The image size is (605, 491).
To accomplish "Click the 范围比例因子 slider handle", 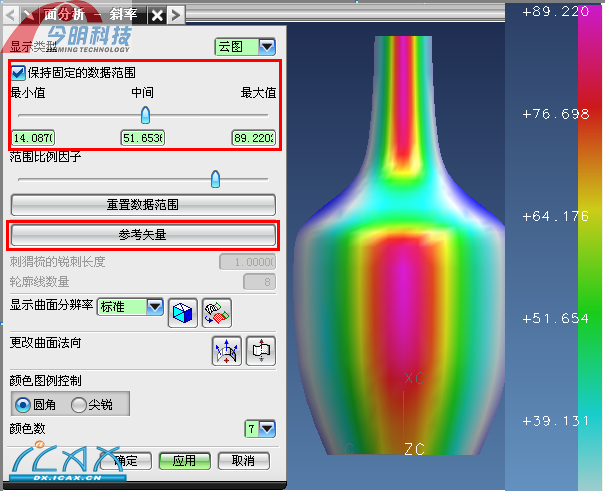I will coord(215,179).
